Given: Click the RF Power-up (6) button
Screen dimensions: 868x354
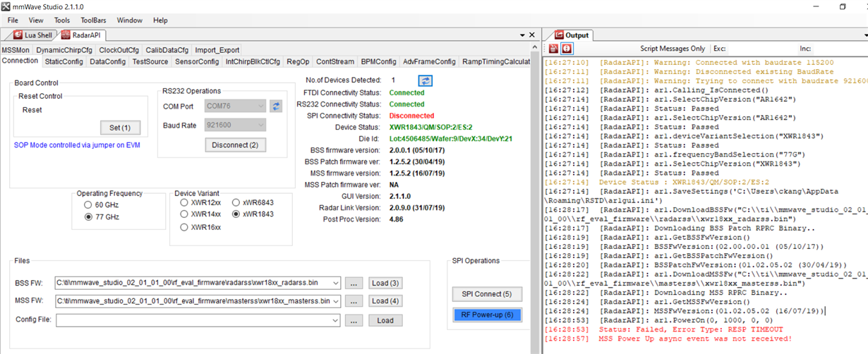Looking at the screenshot, I should pos(487,315).
